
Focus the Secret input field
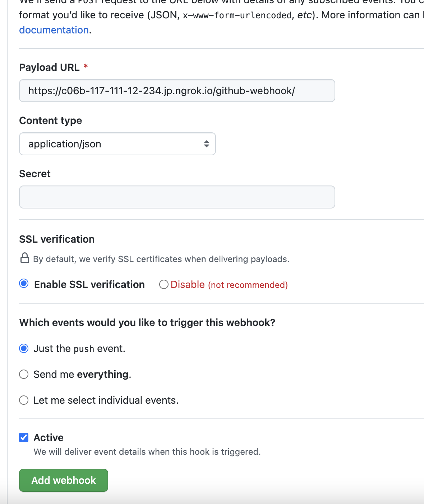coord(177,197)
